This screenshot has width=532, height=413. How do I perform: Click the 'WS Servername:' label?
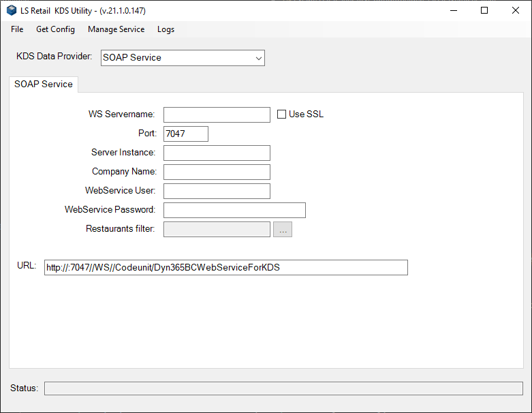point(121,114)
